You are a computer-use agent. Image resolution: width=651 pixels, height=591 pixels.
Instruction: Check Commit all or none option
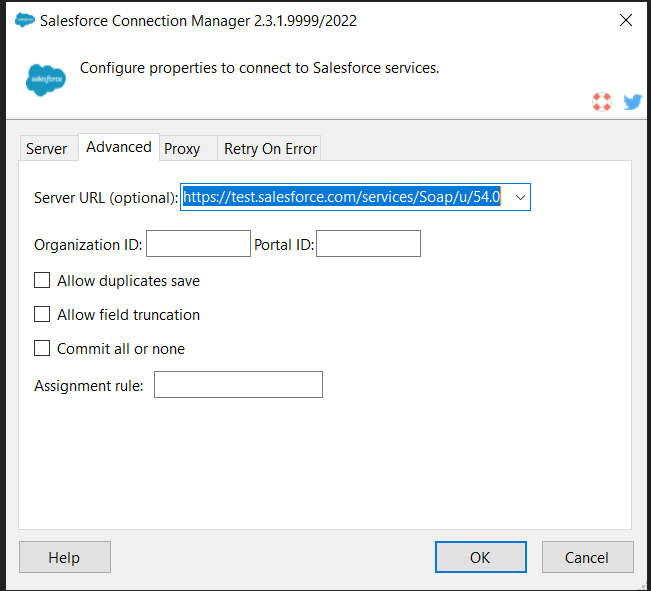(x=42, y=348)
